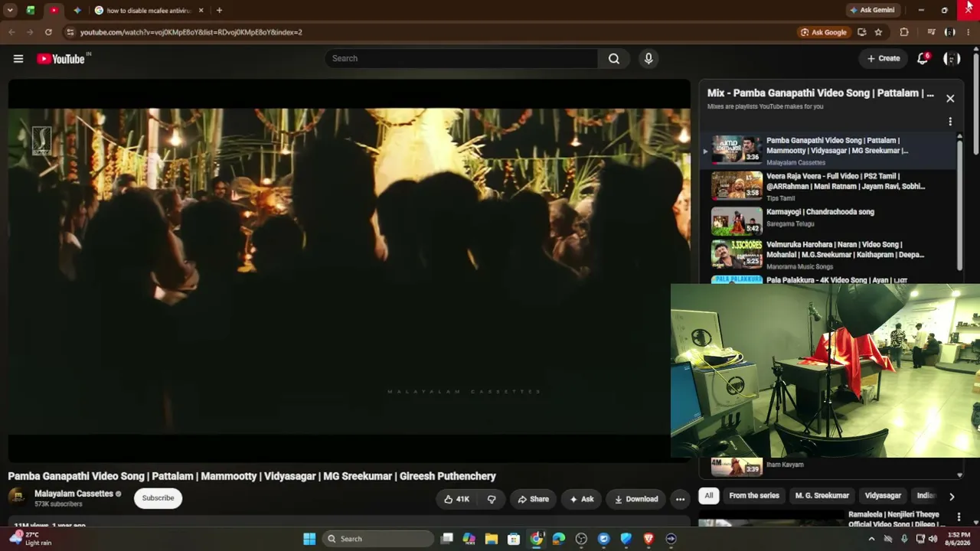Screen dimensions: 980x551
Task: Go back with the browser arrow
Action: 11,32
